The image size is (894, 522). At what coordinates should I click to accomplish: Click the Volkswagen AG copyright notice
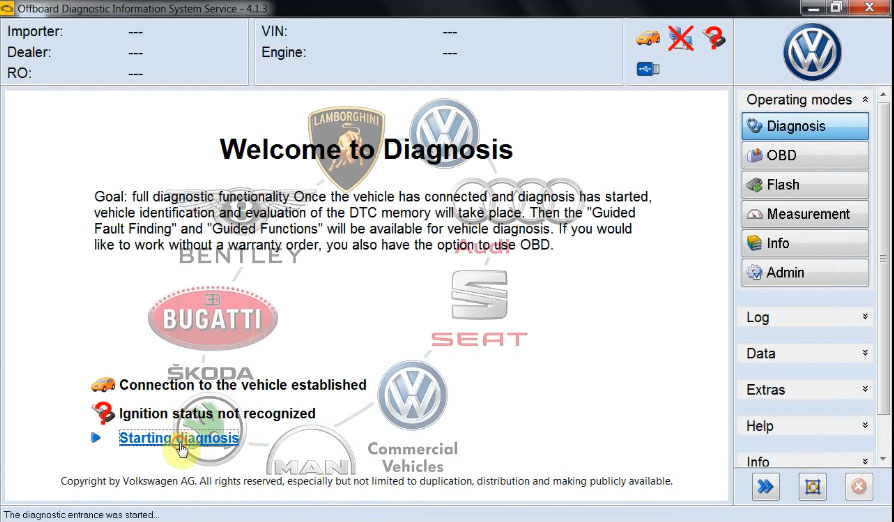coord(367,481)
